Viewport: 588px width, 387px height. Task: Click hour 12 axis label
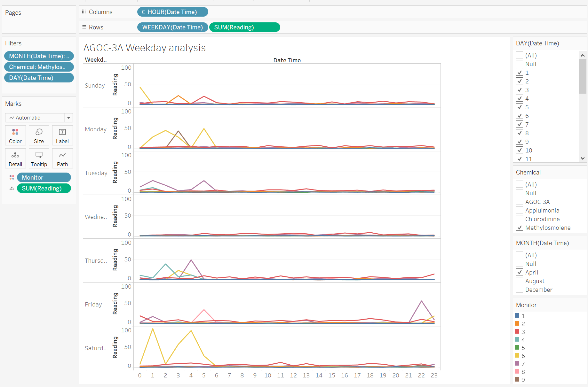tap(293, 375)
